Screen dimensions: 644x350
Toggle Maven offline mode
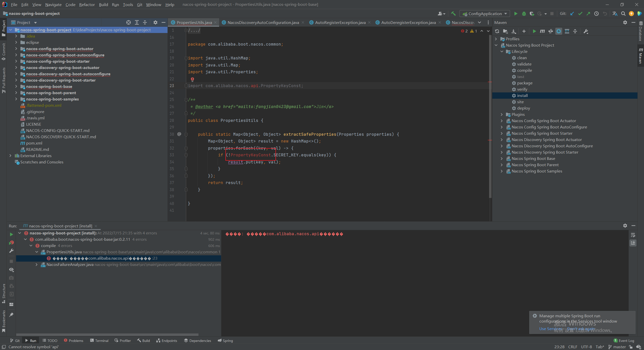[x=551, y=31]
